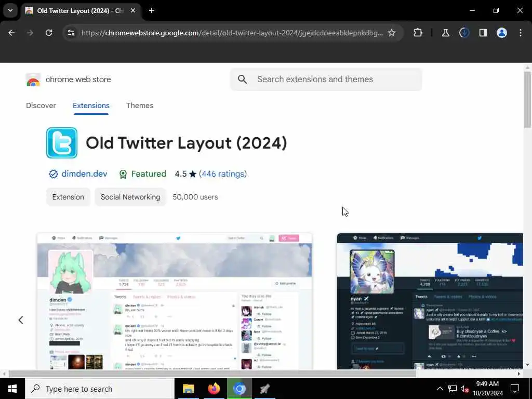This screenshot has width=532, height=399.
Task: Open the clock showing 9:49 AM
Action: coord(487,389)
